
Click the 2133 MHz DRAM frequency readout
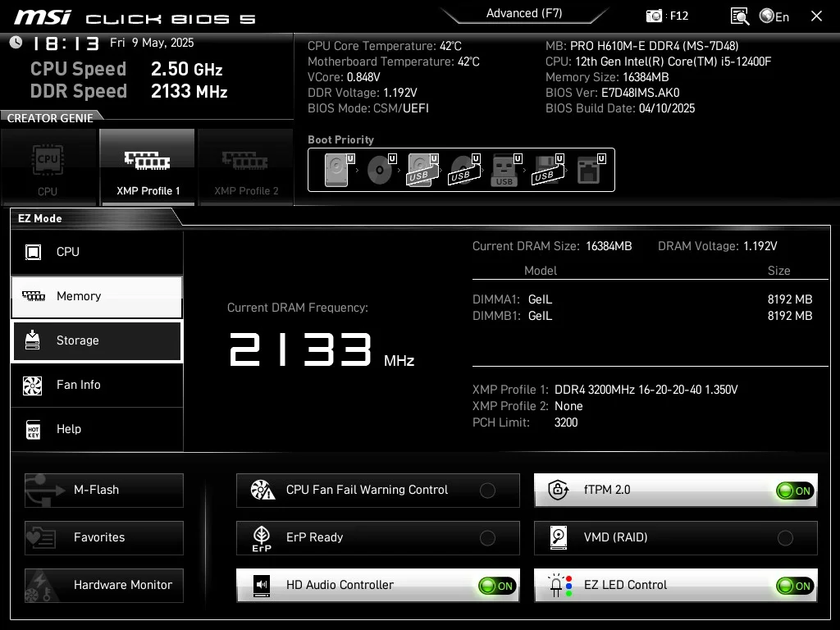click(x=322, y=349)
